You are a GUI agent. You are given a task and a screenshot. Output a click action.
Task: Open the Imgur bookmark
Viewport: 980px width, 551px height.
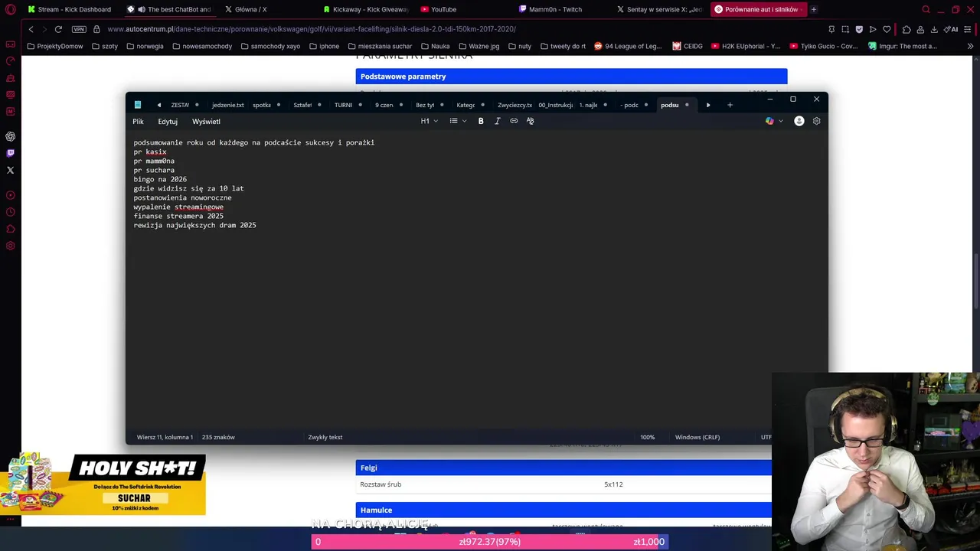(x=903, y=46)
